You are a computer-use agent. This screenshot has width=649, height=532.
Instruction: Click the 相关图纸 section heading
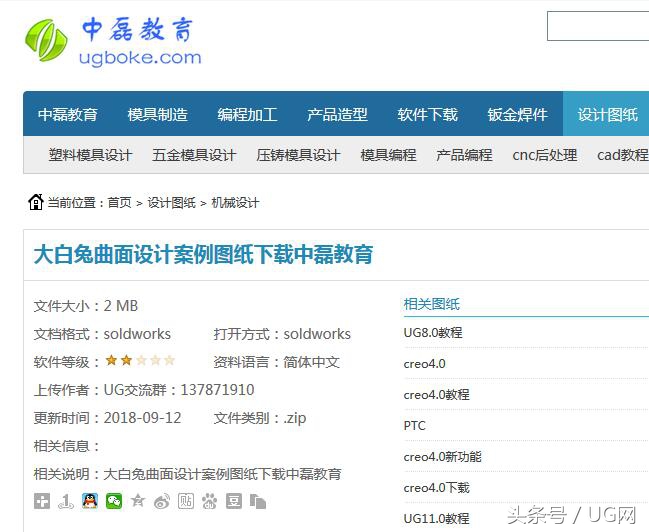432,304
